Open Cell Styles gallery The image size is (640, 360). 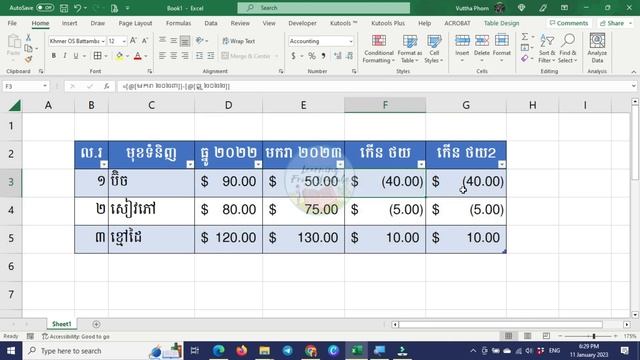pos(434,49)
